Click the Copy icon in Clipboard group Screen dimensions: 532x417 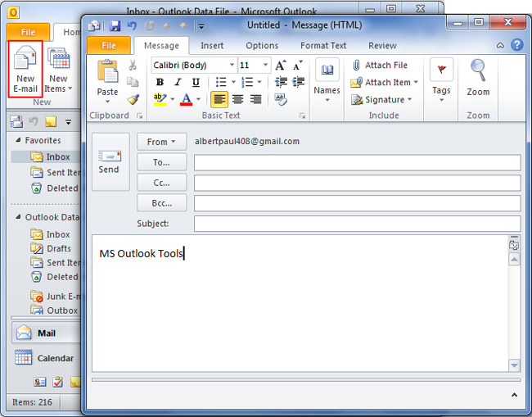click(133, 82)
